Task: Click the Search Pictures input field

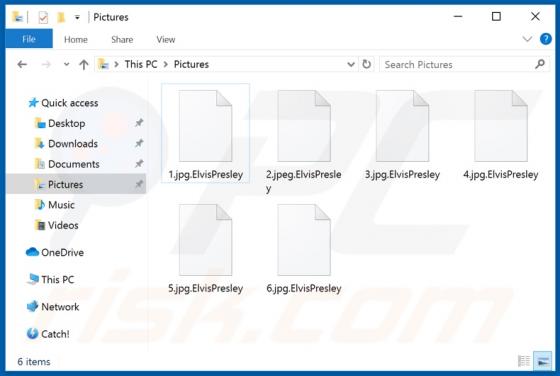Action: pos(458,65)
